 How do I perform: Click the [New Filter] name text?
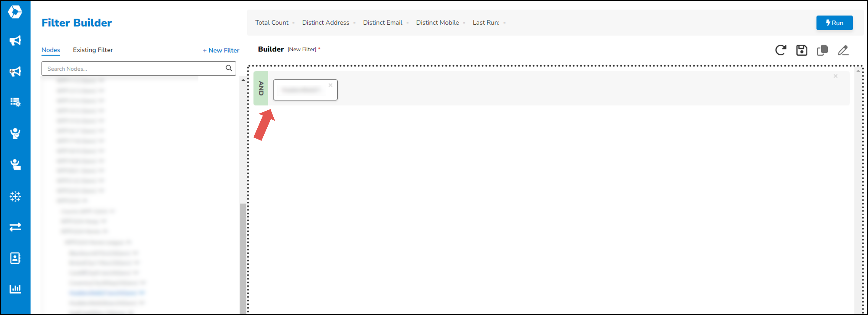pyautogui.click(x=302, y=49)
